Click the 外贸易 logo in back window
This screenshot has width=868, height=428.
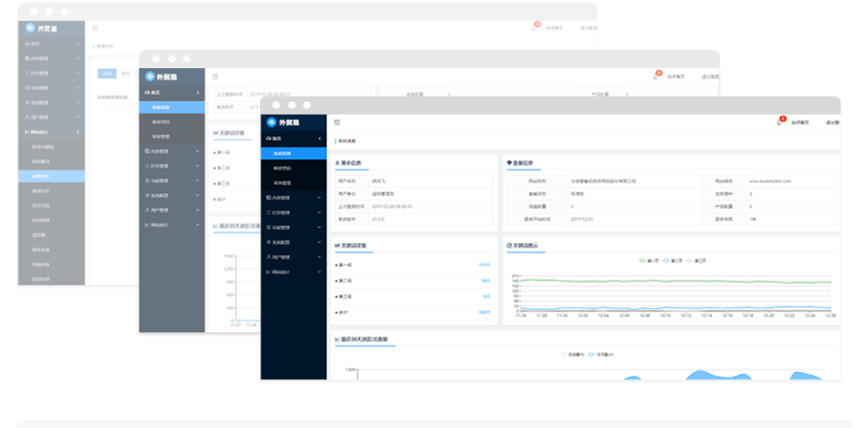(42, 29)
